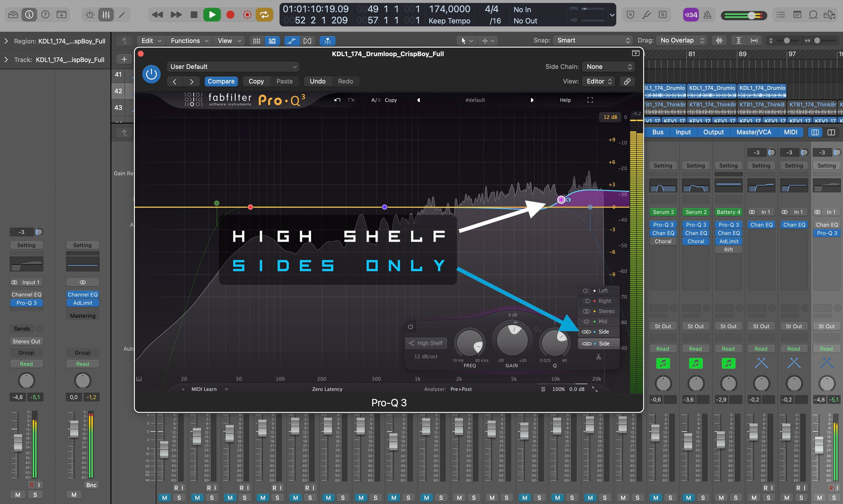This screenshot has width=843, height=504.
Task: Click the Mastering channel strip label
Action: (82, 316)
